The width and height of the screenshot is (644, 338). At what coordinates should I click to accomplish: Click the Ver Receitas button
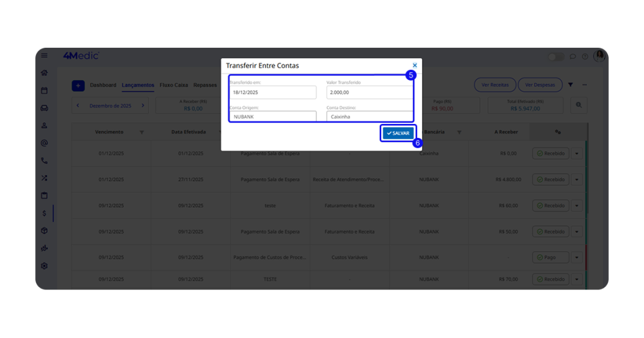[495, 85]
